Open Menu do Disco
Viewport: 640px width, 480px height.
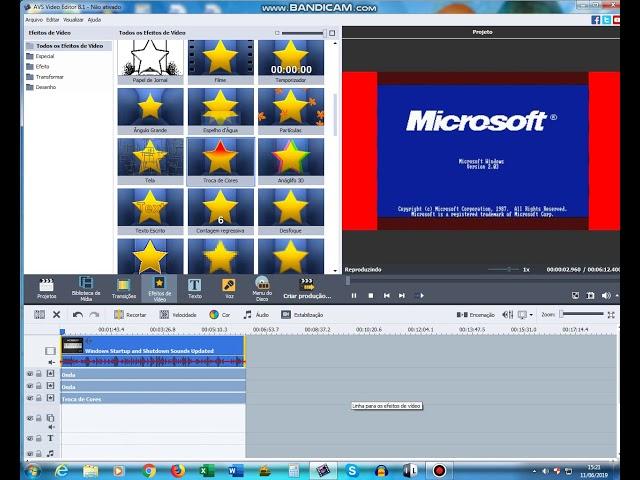262,289
